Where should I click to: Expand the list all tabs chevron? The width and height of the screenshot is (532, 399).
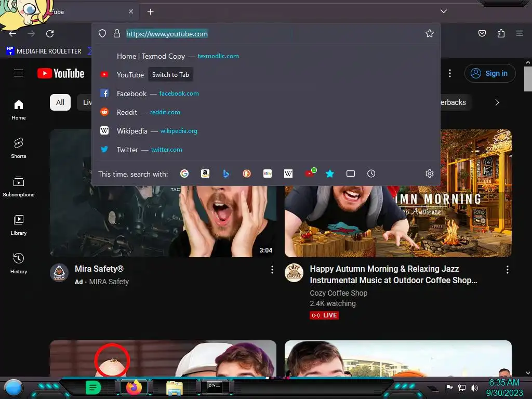point(444,11)
